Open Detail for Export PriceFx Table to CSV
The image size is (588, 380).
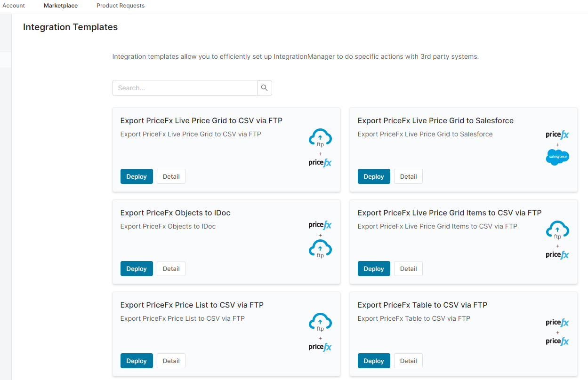point(408,361)
